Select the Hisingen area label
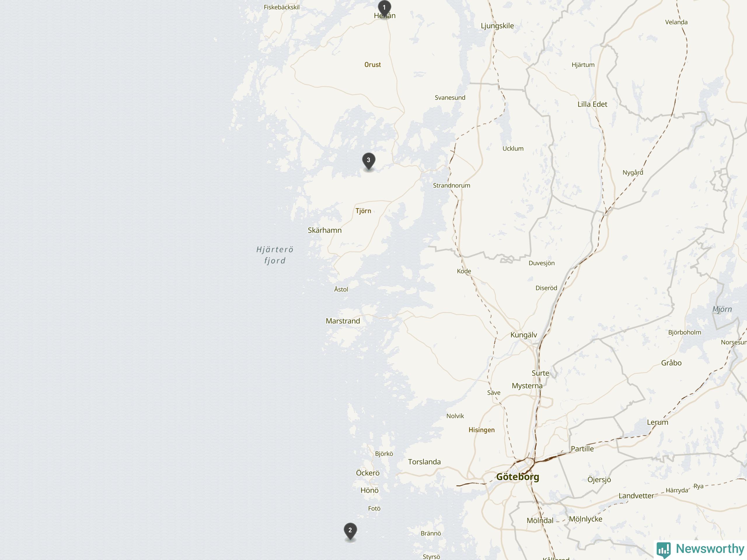The image size is (747, 560). pyautogui.click(x=481, y=430)
